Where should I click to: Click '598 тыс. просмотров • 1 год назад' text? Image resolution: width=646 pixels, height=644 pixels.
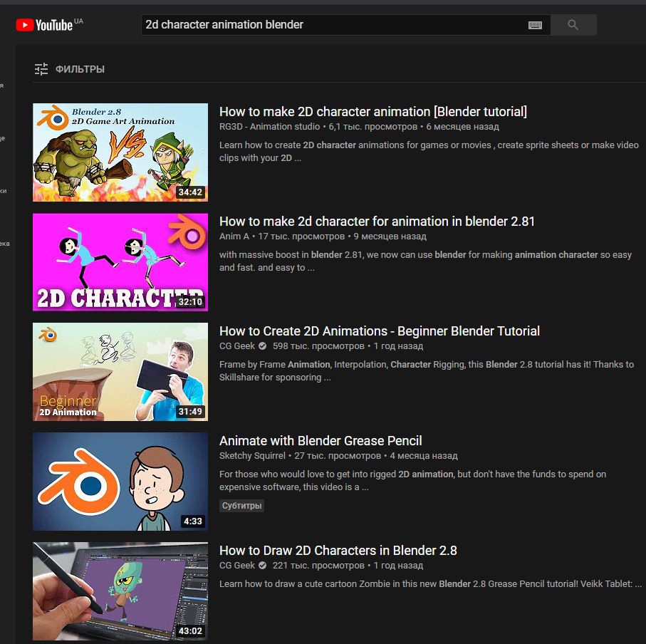(348, 346)
